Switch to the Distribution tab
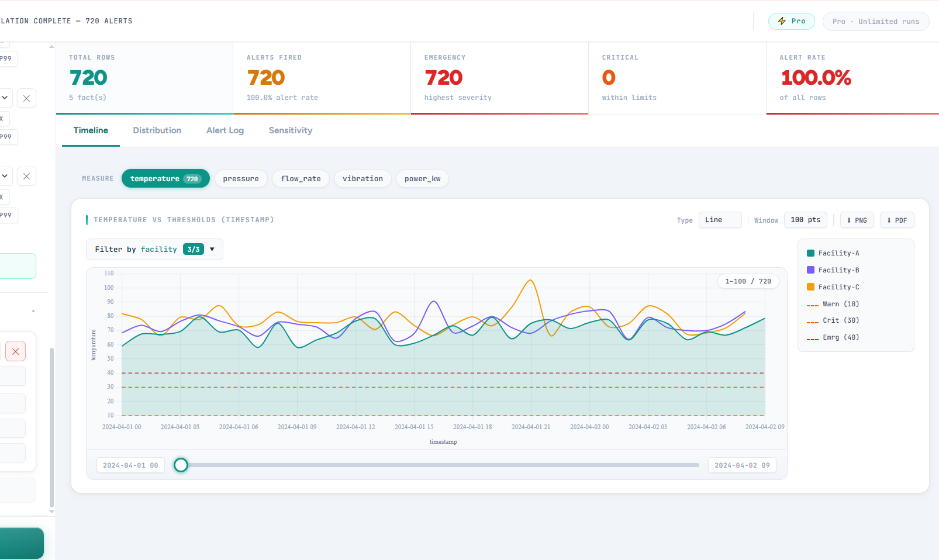Image resolution: width=939 pixels, height=560 pixels. pos(157,130)
